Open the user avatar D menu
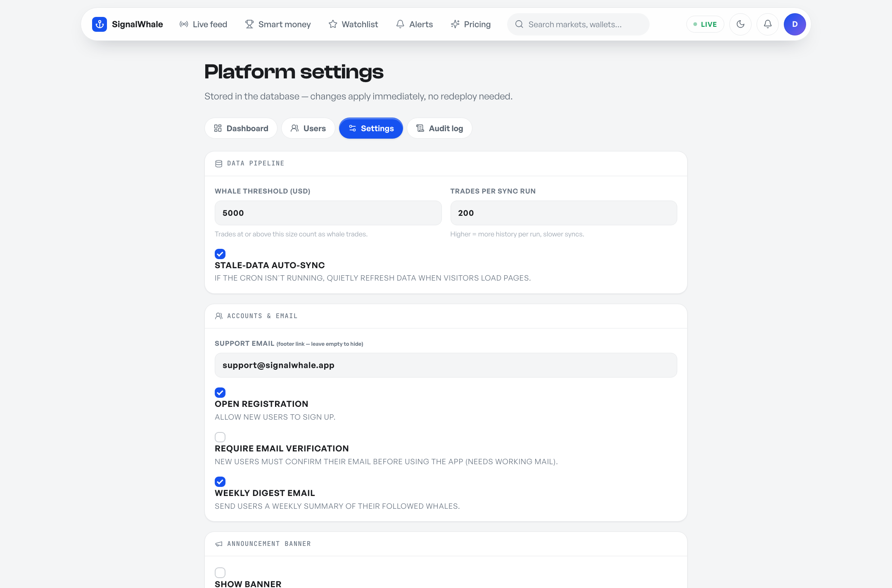The height and width of the screenshot is (588, 892). pyautogui.click(x=795, y=24)
